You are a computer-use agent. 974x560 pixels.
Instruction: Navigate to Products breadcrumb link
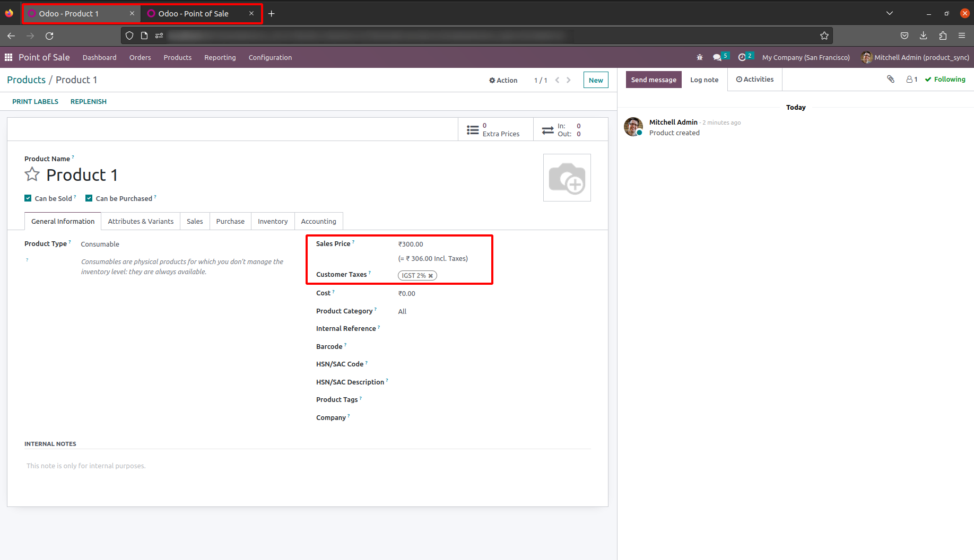point(27,80)
